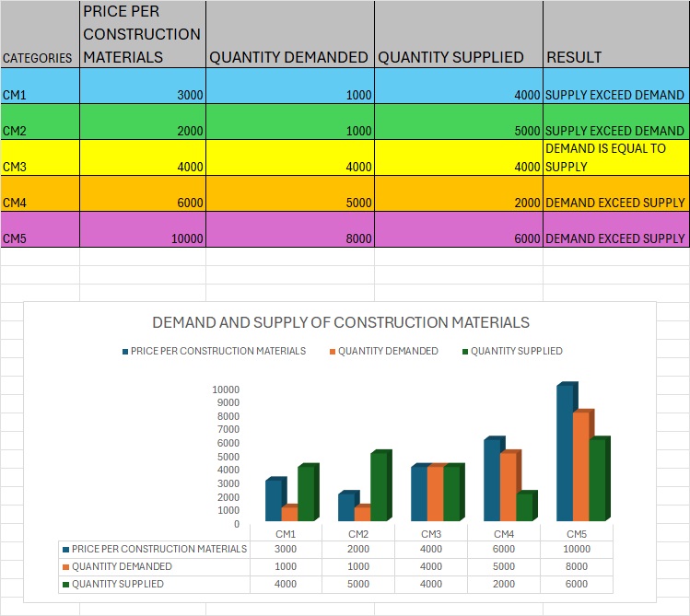Click the green Quantity Supplied legend marker above chart
This screenshot has width=690, height=616.
pyautogui.click(x=465, y=351)
